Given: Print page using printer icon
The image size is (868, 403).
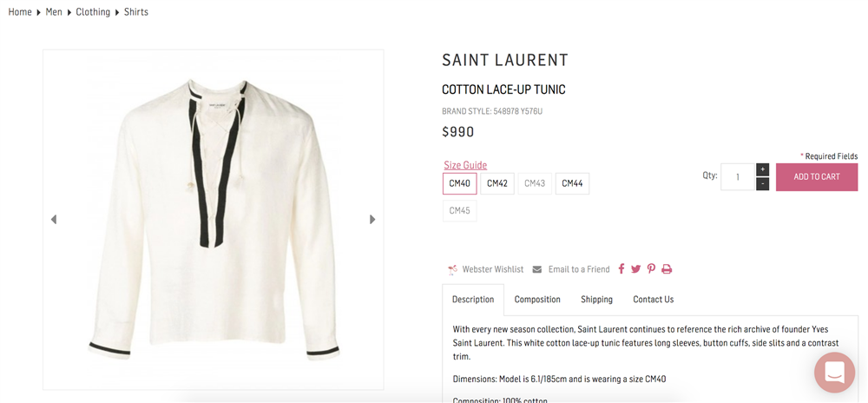Looking at the screenshot, I should 667,269.
